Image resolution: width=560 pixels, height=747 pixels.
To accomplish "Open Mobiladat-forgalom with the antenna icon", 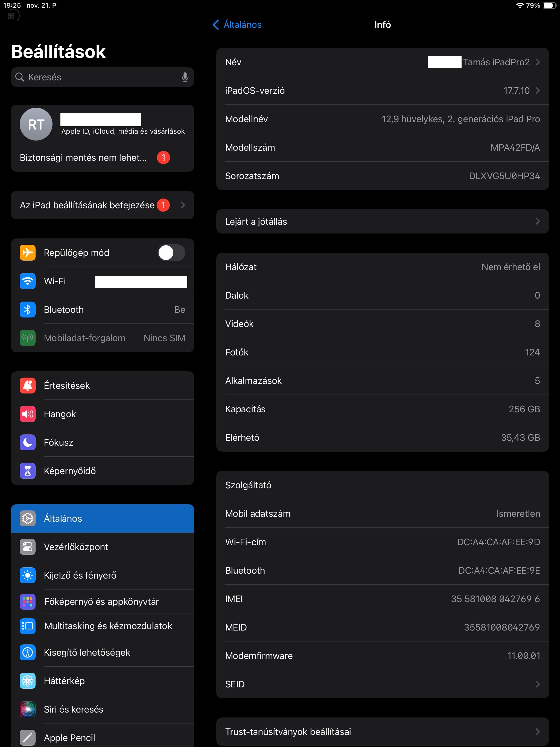I will [x=27, y=338].
